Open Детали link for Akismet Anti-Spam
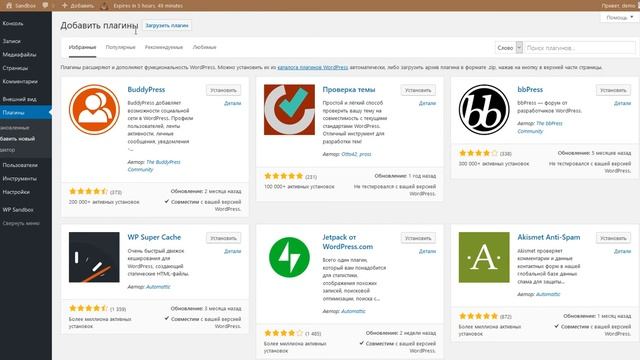 pyautogui.click(x=622, y=251)
